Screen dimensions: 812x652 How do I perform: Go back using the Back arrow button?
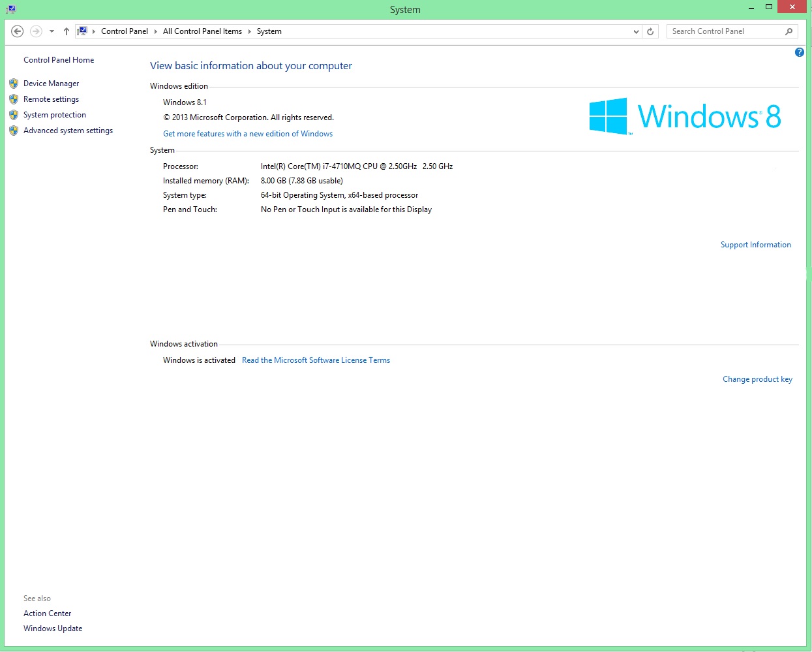(18, 31)
